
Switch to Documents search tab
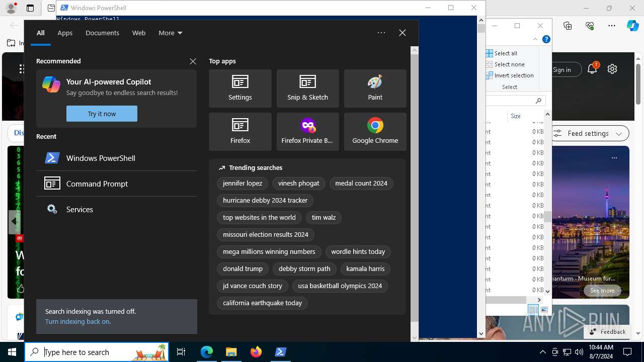[x=102, y=33]
